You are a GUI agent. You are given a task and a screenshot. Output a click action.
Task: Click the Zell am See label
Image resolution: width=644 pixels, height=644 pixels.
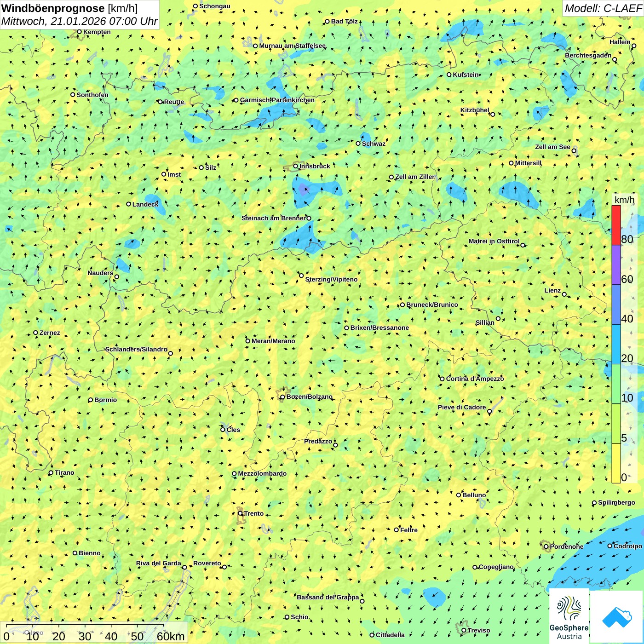(x=552, y=147)
